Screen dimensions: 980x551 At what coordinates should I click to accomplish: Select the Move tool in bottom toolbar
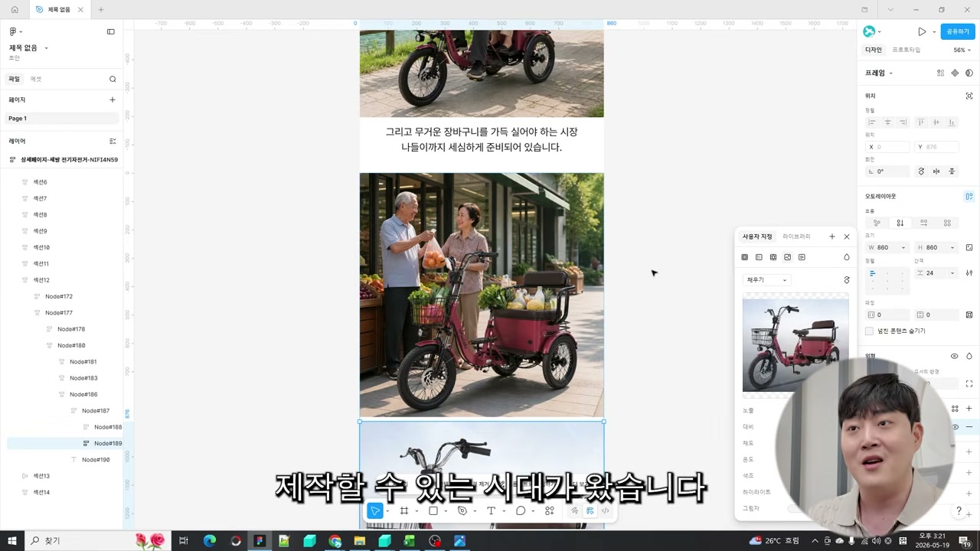(374, 510)
